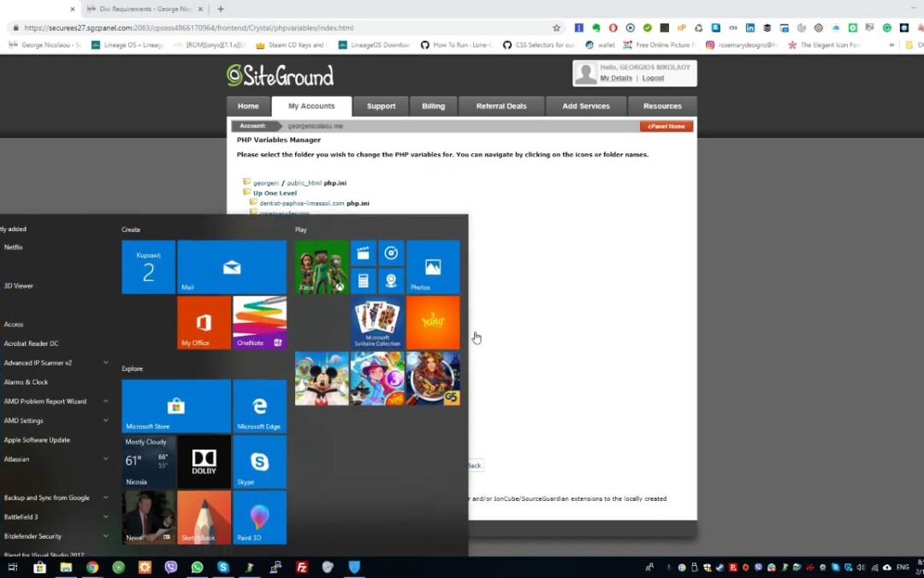The image size is (924, 578).
Task: Open a new browser tab
Action: tap(221, 9)
